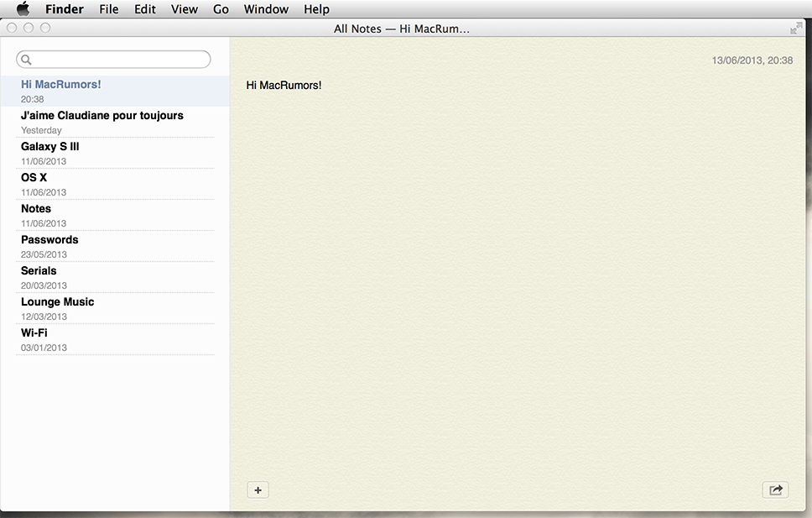Click window title All Notes — Hi MacRum…
812x518 pixels.
(x=401, y=29)
